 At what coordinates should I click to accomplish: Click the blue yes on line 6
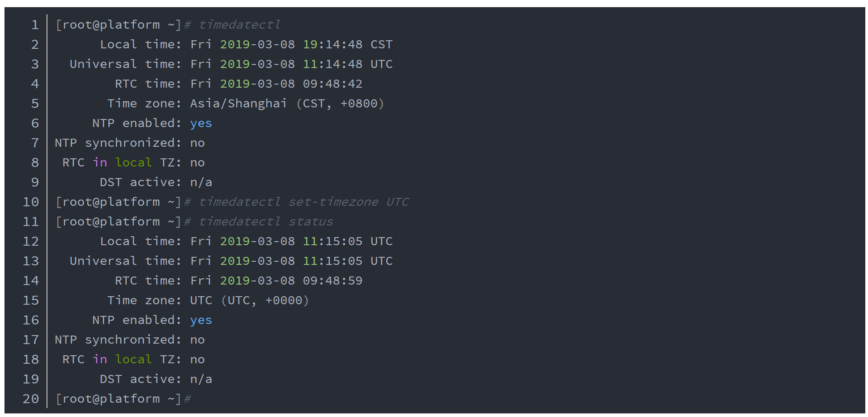[x=201, y=123]
